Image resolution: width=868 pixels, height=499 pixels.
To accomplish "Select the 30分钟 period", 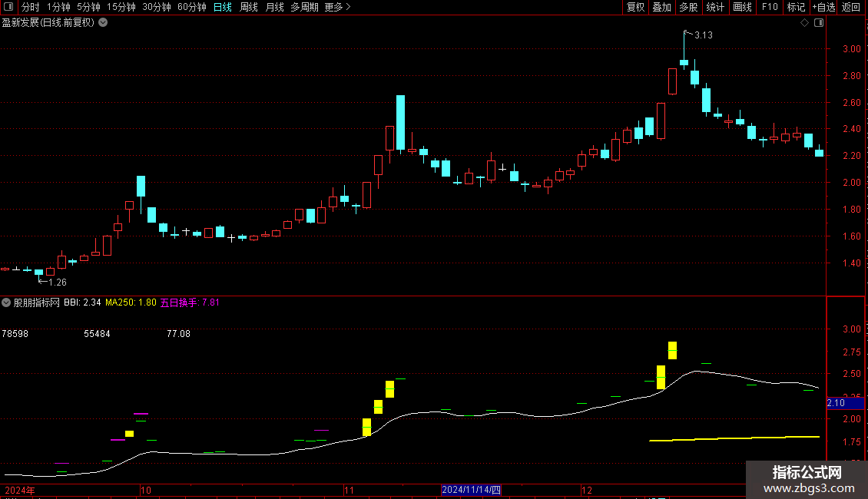I will coord(157,7).
